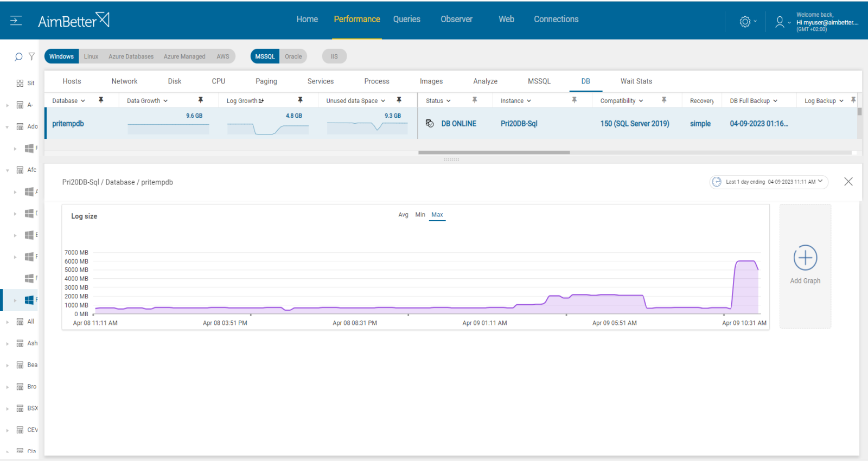The image size is (868, 461).
Task: Switch to the Analyze tab
Action: (485, 81)
